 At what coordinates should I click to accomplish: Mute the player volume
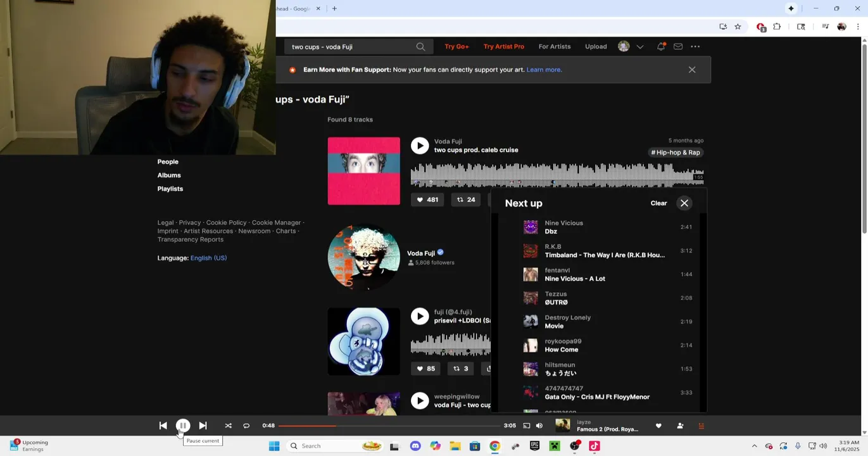539,426
